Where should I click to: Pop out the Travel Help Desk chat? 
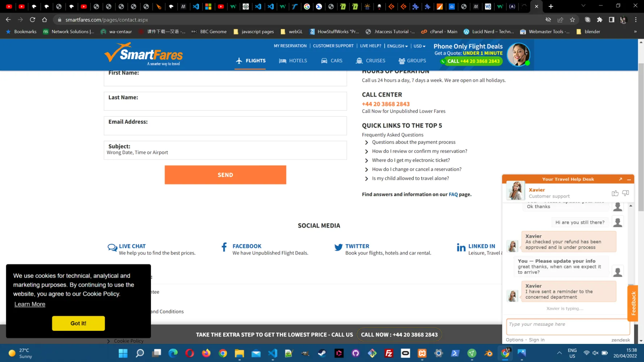point(620,179)
